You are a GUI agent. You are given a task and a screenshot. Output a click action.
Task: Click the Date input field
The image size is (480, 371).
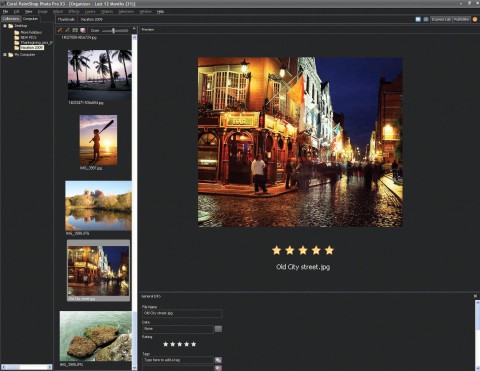178,329
